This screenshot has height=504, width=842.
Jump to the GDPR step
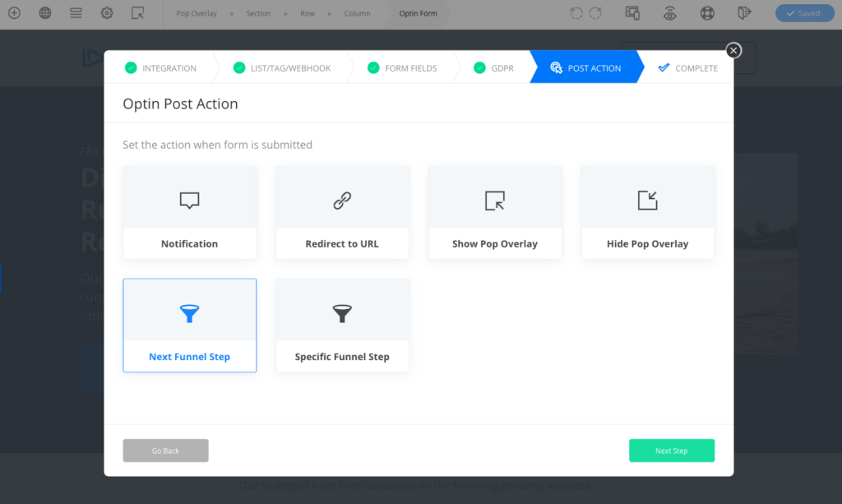tap(493, 68)
